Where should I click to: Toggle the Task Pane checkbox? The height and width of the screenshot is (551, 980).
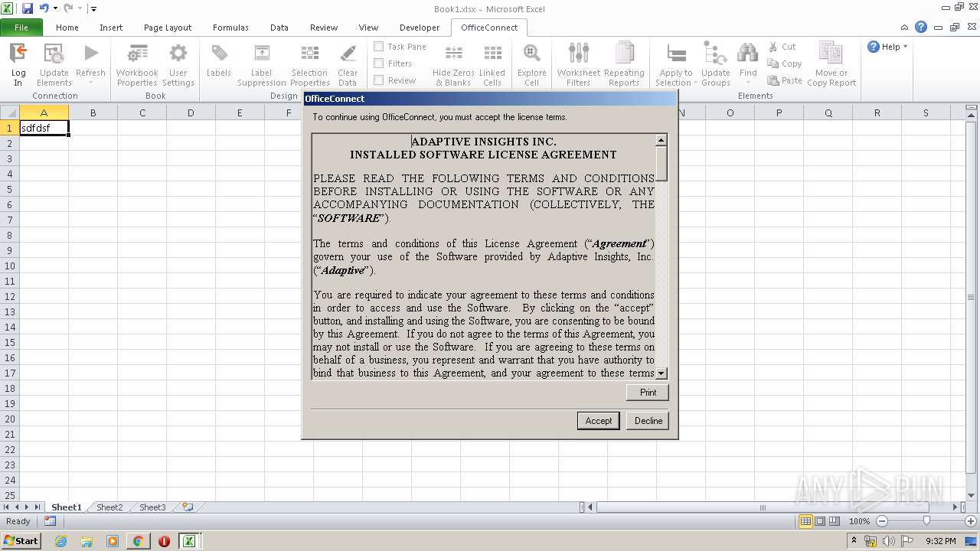click(379, 47)
